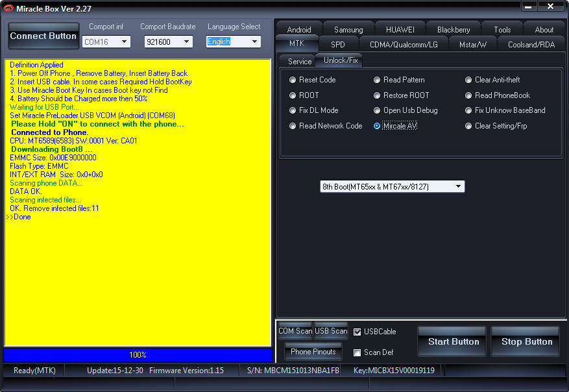Expand the 8th Boot model dropdown
Screen dimensions: 569x392
click(x=392, y=186)
